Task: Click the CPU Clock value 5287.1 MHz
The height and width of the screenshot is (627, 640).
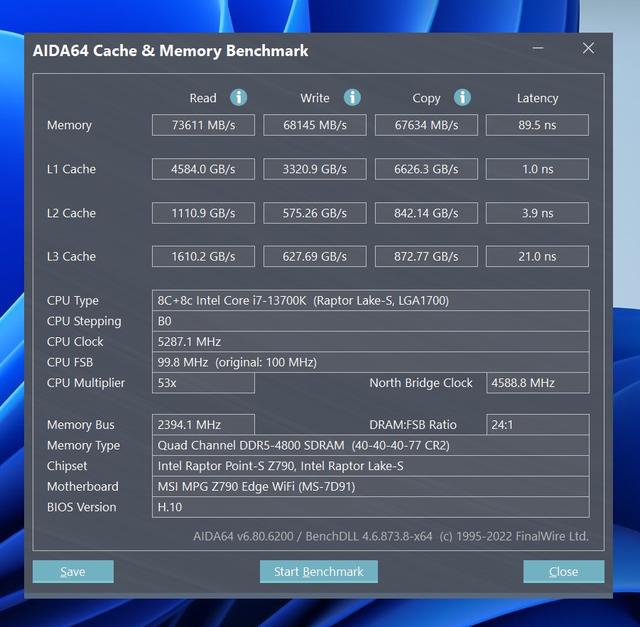Action: point(371,342)
